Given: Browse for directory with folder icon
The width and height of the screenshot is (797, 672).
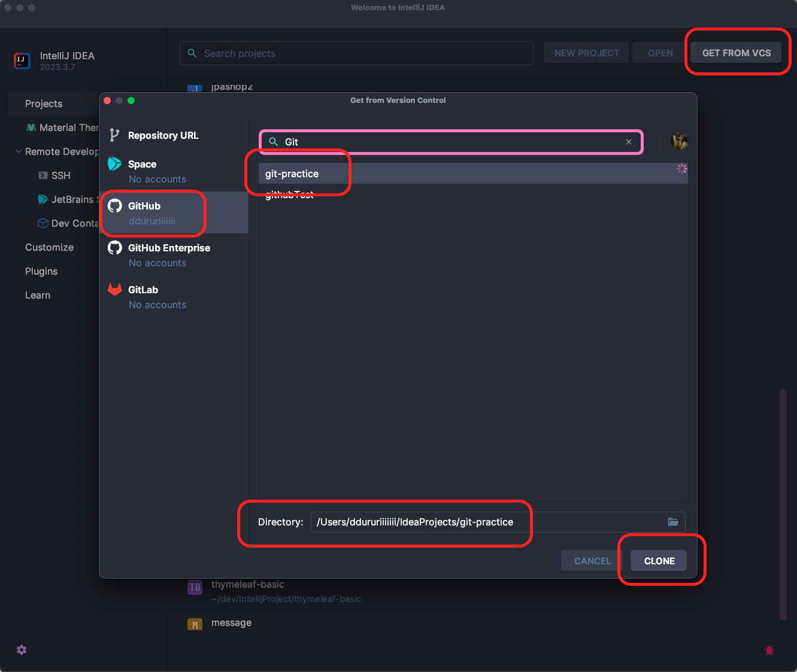Looking at the screenshot, I should [673, 522].
